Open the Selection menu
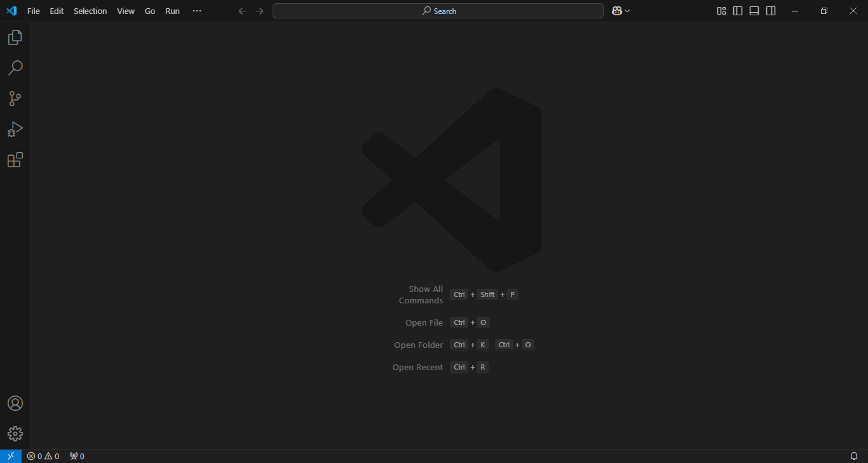The image size is (868, 463). 90,11
